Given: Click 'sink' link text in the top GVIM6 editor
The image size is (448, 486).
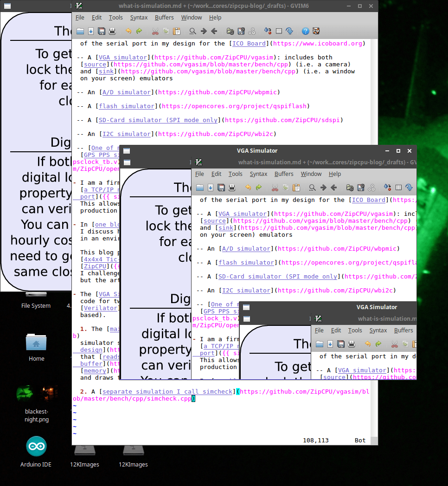Looking at the screenshot, I should tap(106, 71).
